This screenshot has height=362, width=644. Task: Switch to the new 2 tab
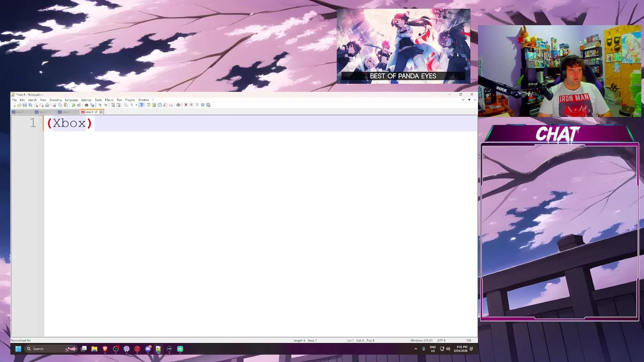click(x=45, y=112)
